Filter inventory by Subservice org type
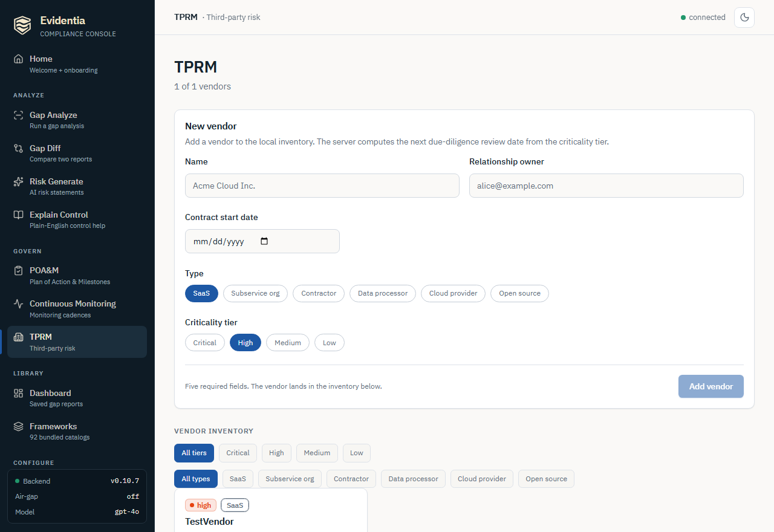Image resolution: width=774 pixels, height=532 pixels. (x=290, y=479)
